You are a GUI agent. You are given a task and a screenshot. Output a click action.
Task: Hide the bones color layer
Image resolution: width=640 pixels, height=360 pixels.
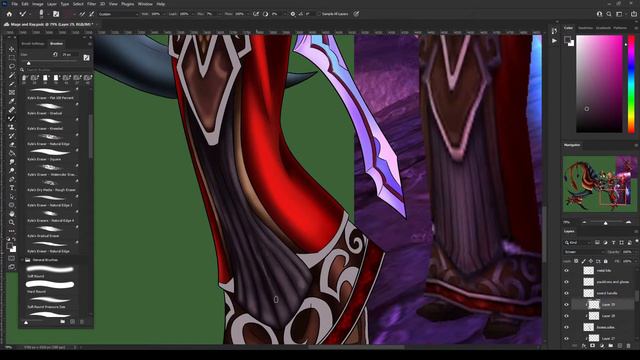pos(567,327)
